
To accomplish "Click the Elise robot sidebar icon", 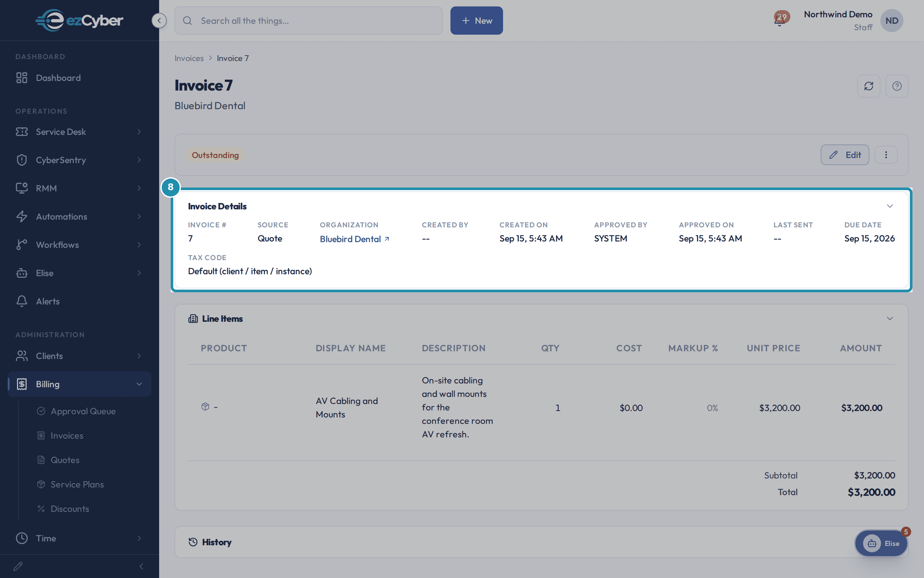I will point(22,273).
